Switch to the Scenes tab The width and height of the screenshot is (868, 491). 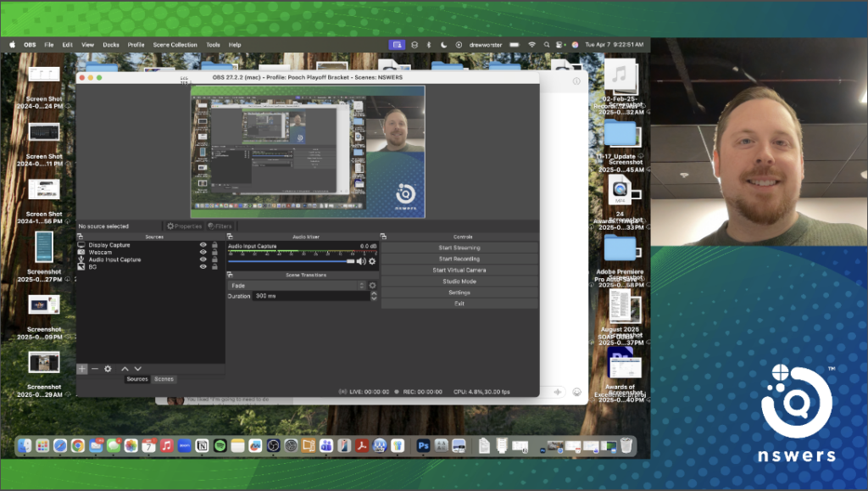(164, 379)
